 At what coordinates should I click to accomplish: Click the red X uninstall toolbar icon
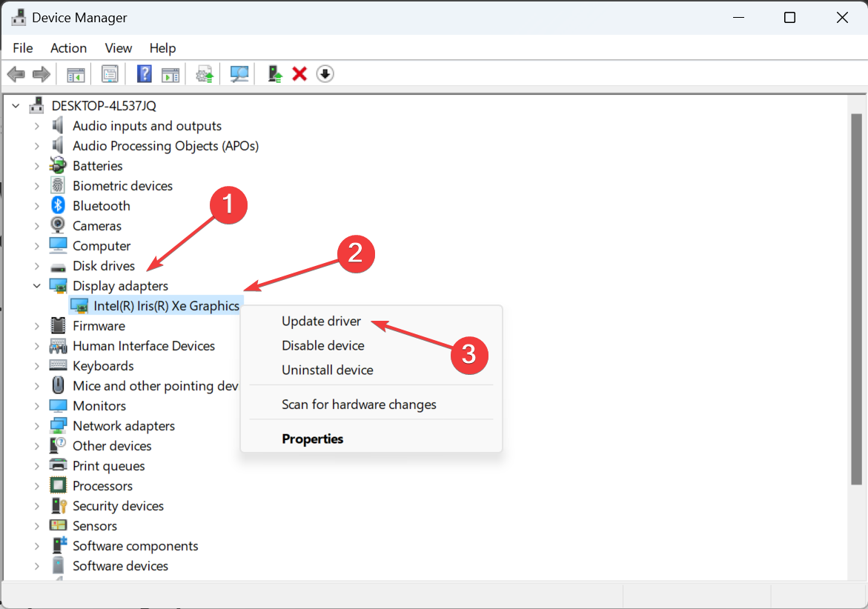(299, 73)
